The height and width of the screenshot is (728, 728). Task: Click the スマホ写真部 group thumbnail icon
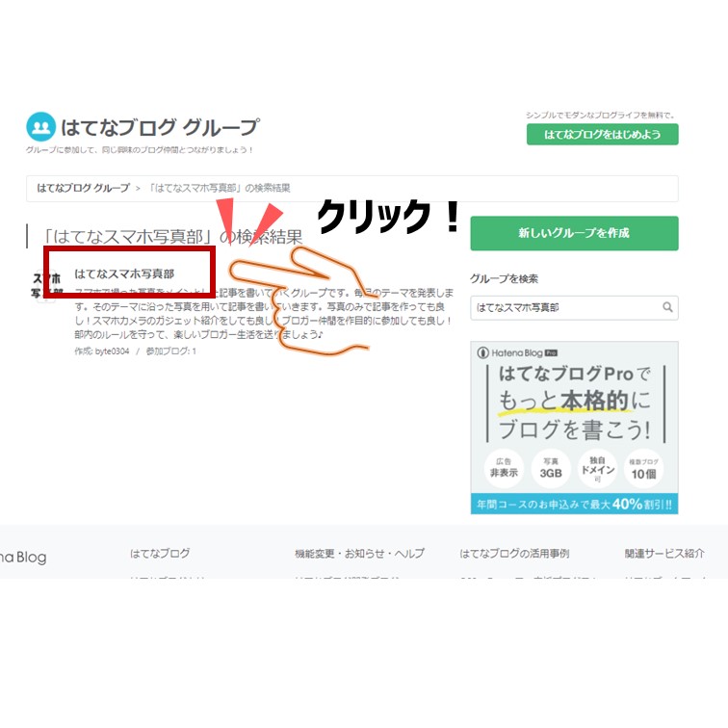point(46,286)
